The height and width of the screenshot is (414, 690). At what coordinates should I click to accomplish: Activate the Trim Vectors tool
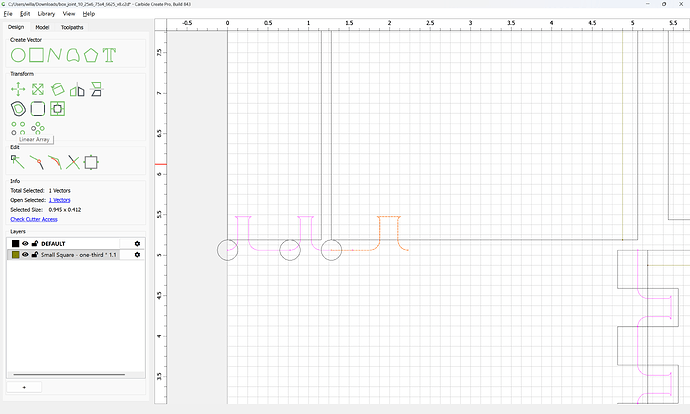(x=73, y=162)
